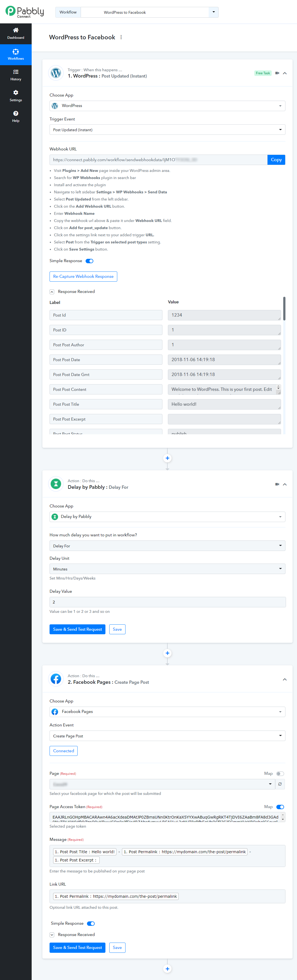Toggle Simple Response switch in WordPress trigger

click(x=89, y=261)
